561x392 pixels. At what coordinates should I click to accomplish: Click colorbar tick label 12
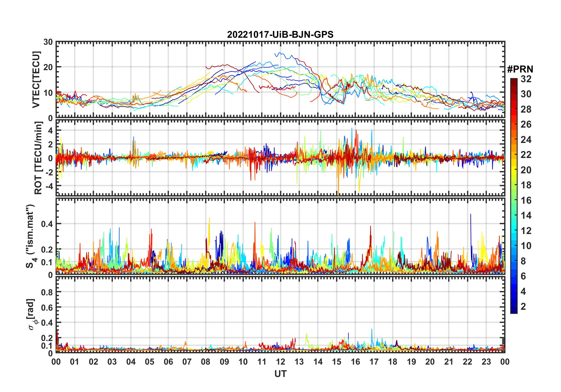(x=526, y=231)
